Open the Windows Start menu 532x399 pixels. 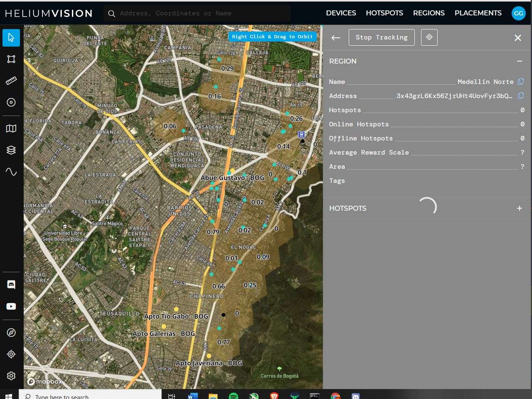pyautogui.click(x=9, y=396)
